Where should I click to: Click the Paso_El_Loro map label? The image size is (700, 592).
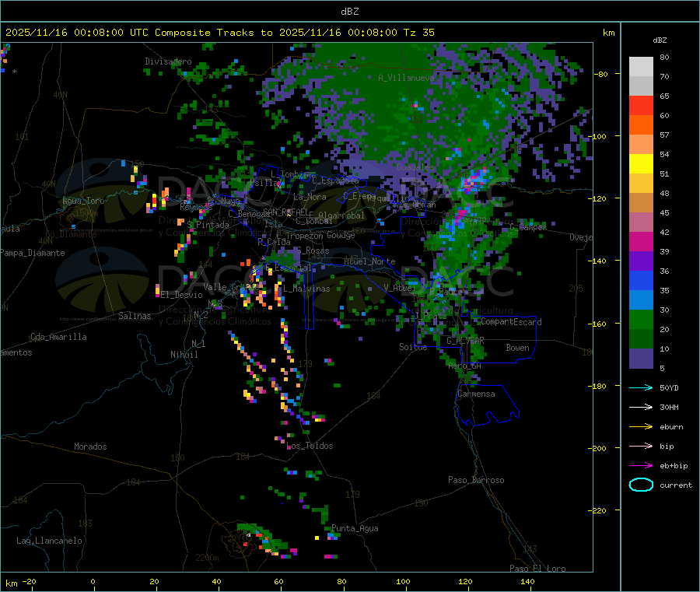point(537,569)
